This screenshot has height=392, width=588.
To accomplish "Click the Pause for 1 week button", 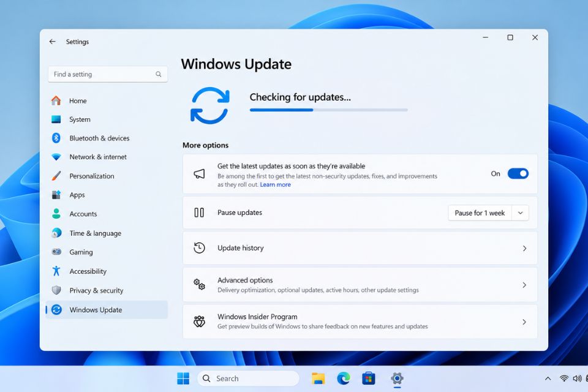I will coord(480,213).
